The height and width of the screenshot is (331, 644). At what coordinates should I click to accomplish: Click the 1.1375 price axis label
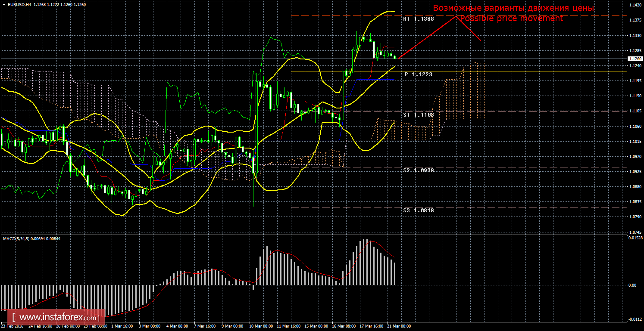click(x=635, y=21)
